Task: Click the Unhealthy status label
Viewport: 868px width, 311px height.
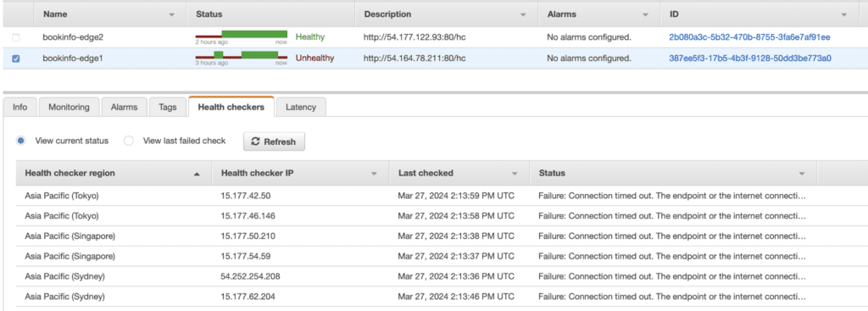Action: click(x=314, y=58)
